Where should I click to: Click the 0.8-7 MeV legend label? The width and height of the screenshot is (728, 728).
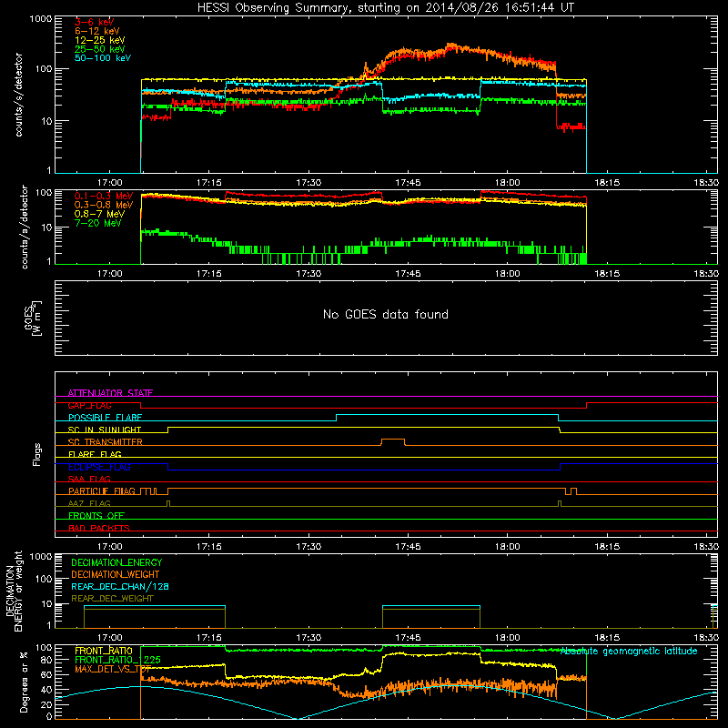[x=100, y=214]
